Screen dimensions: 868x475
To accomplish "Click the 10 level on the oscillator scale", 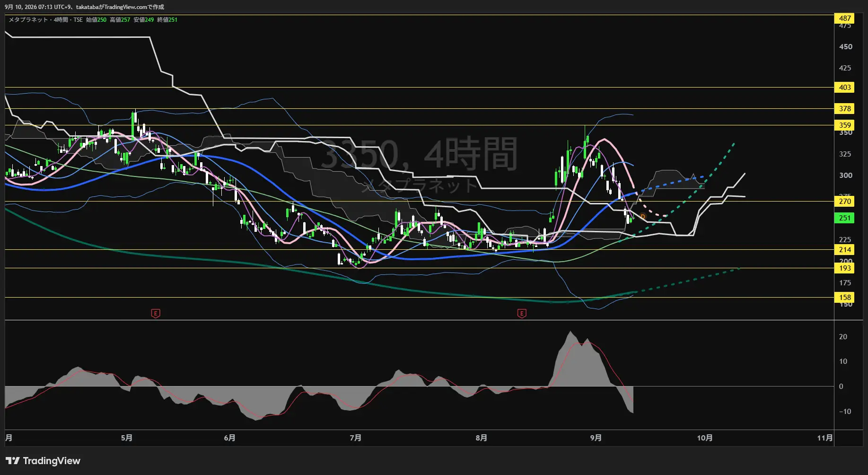I will (843, 361).
